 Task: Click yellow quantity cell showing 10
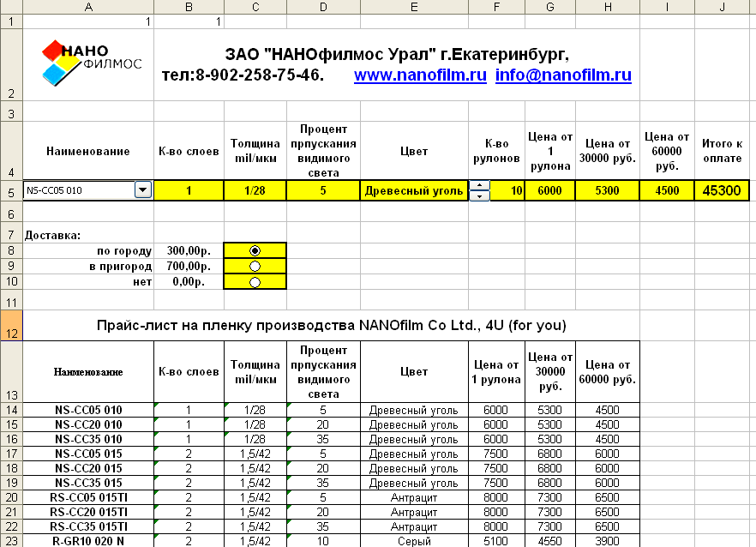(x=507, y=190)
